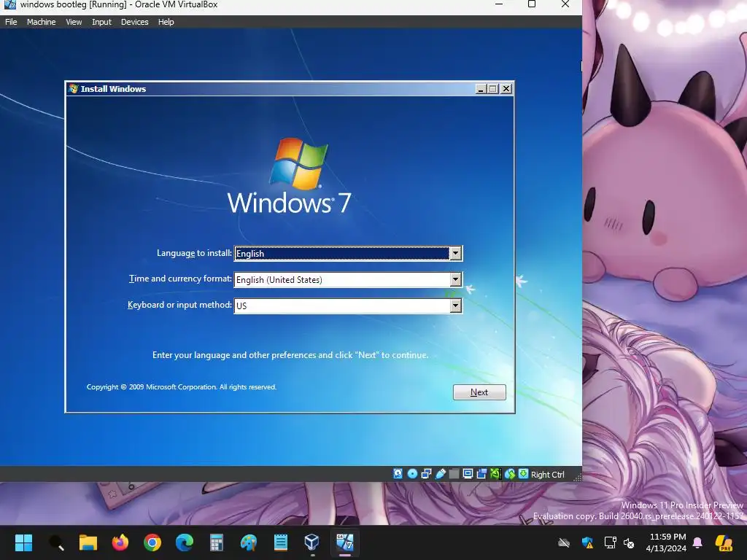
Task: Open the View menu
Action: (74, 22)
